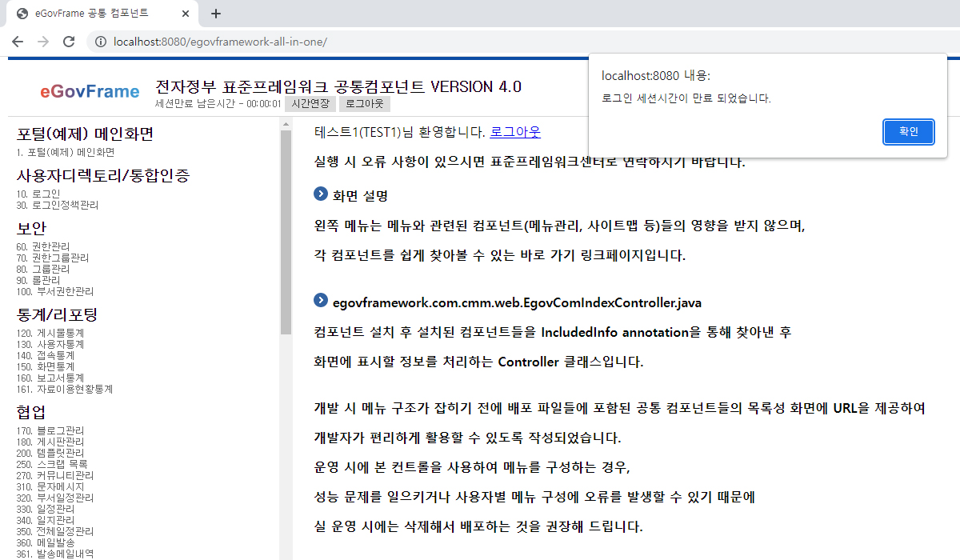The width and height of the screenshot is (960, 560).
Task: Click the 로그아웃 link beside welcome message
Action: coord(515,132)
